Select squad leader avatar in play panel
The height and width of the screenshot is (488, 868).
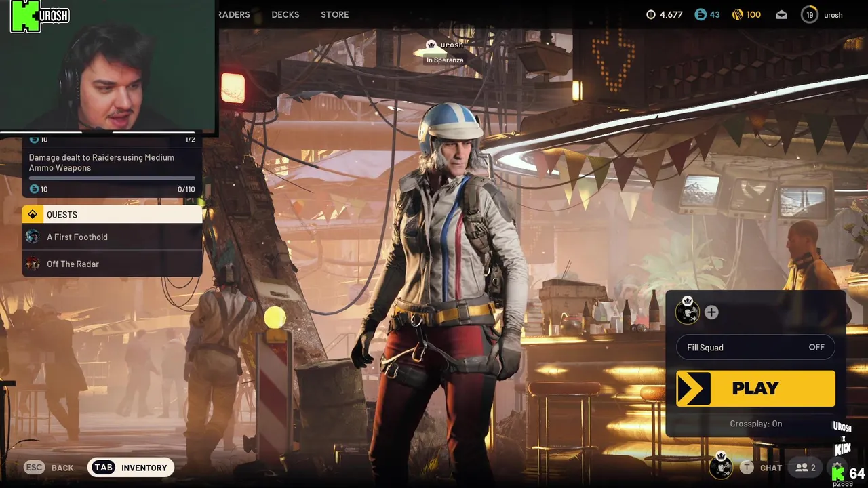[688, 312]
